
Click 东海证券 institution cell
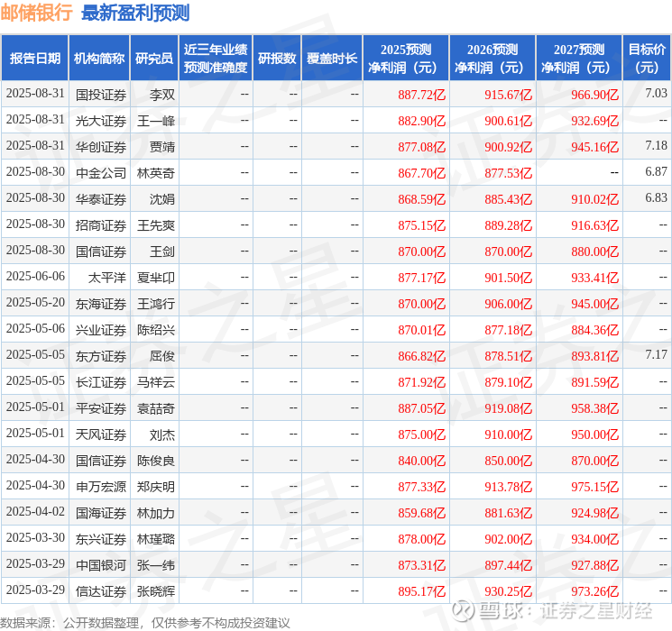tap(101, 304)
